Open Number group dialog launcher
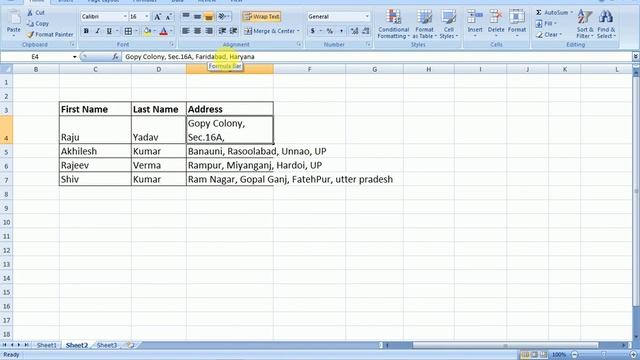This screenshot has height=360, width=640. [368, 44]
